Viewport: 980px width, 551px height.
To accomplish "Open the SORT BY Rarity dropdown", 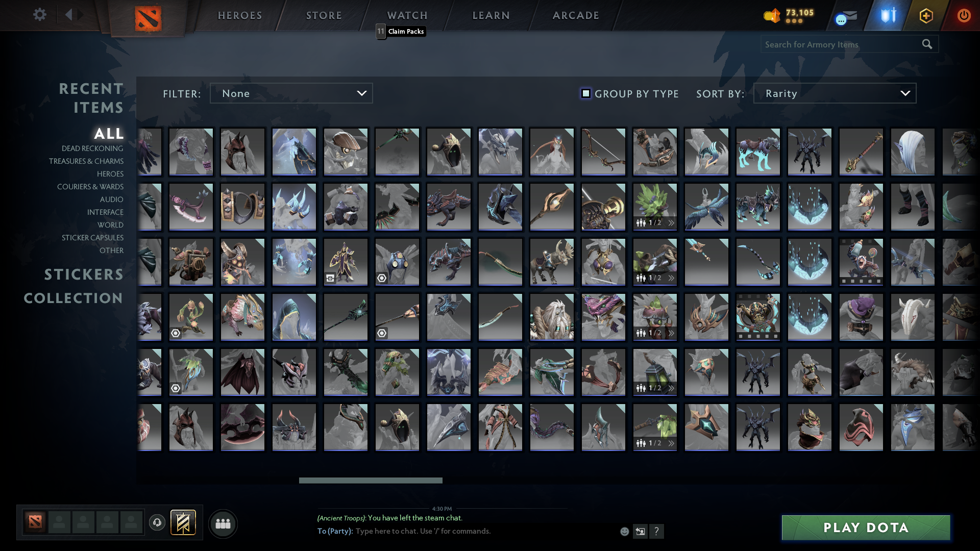I will coord(834,93).
